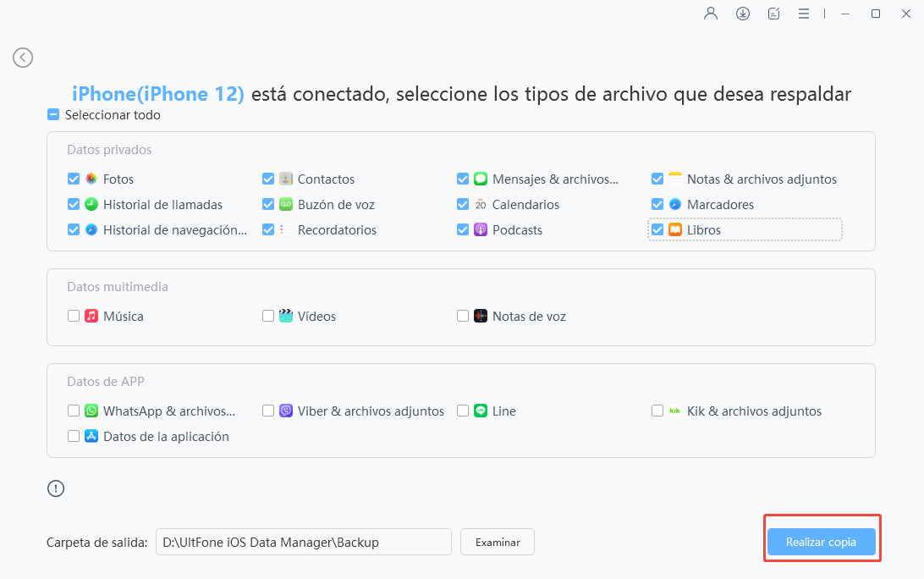Uncheck Historial de llamadas checkbox
The height and width of the screenshot is (579, 924).
pos(74,204)
